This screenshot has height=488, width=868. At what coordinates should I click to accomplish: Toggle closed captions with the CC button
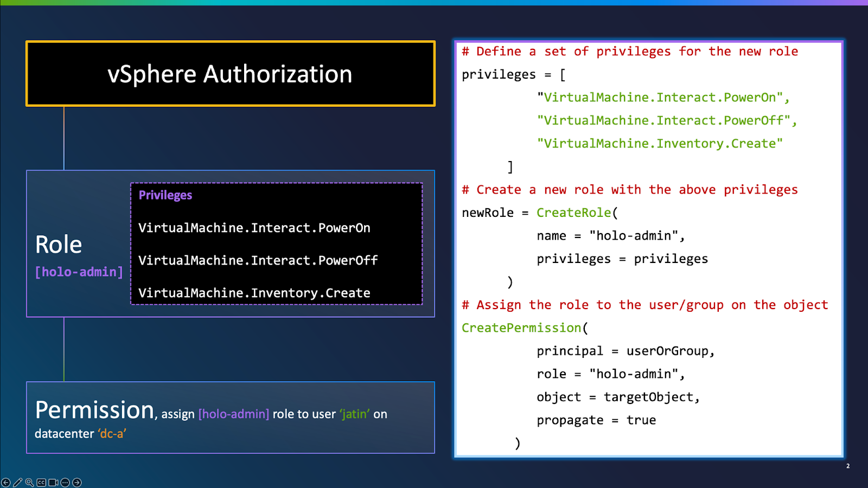pyautogui.click(x=41, y=482)
